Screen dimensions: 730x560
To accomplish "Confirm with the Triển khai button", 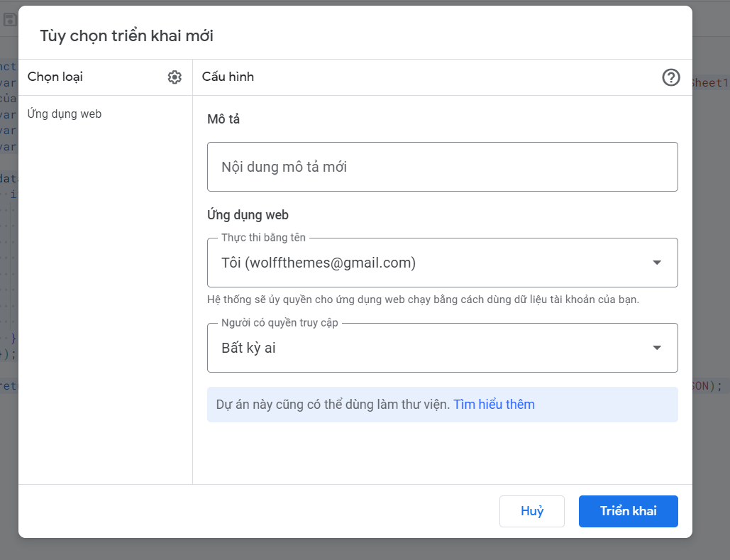I will pos(628,511).
